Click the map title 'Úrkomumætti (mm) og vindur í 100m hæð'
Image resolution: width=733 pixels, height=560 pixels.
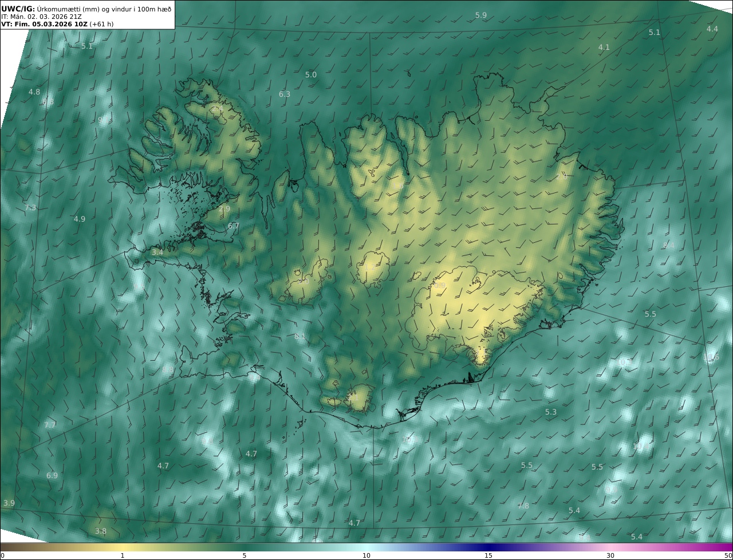pos(104,8)
